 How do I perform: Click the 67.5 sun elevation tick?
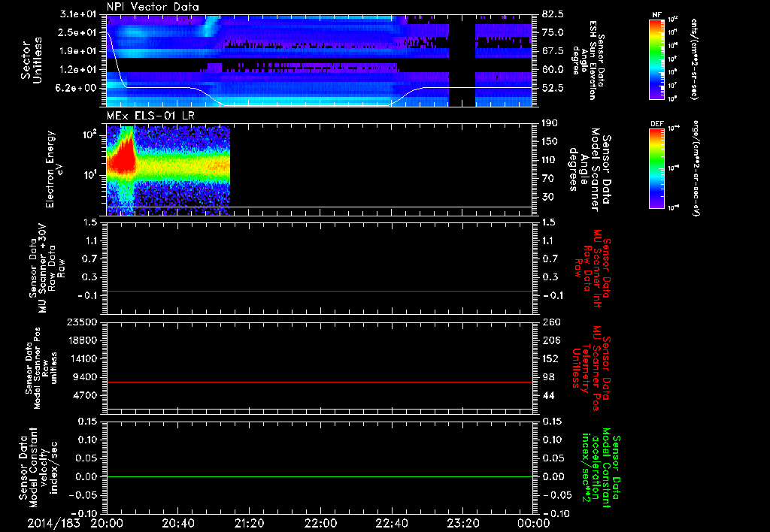(x=553, y=51)
